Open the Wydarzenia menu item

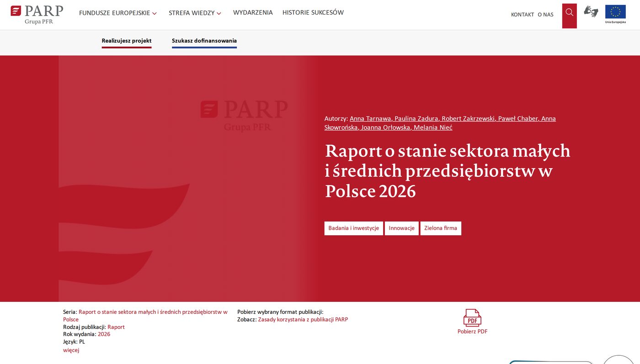253,13
